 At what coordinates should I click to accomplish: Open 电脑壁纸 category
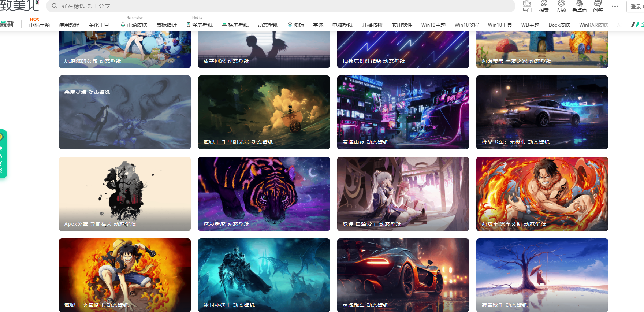point(343,25)
